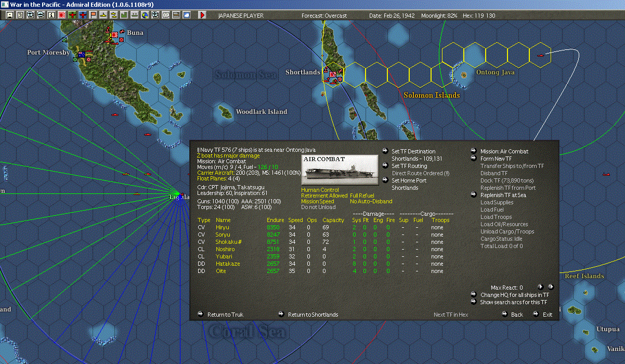Click the Forecast: Overcast status text
Screen dimensions: 625x364
click(324, 16)
